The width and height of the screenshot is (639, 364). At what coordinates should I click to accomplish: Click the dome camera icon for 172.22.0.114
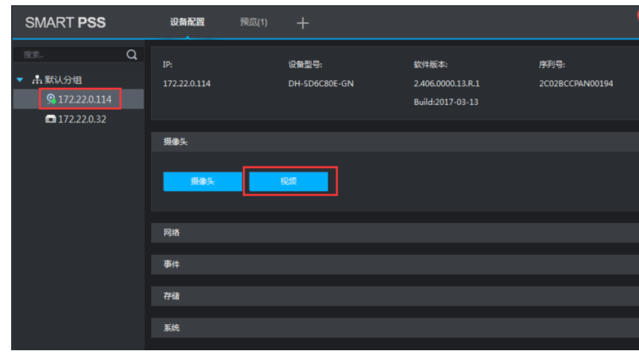point(51,99)
